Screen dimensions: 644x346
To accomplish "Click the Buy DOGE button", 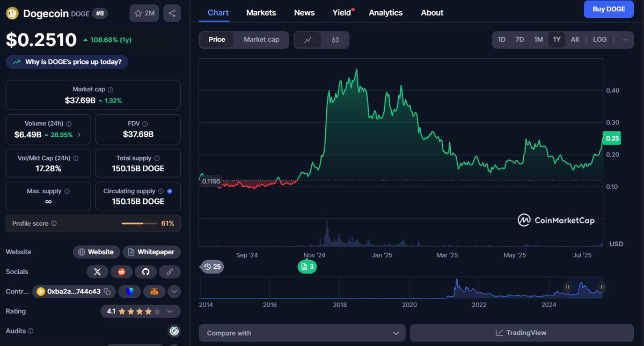I will (609, 9).
